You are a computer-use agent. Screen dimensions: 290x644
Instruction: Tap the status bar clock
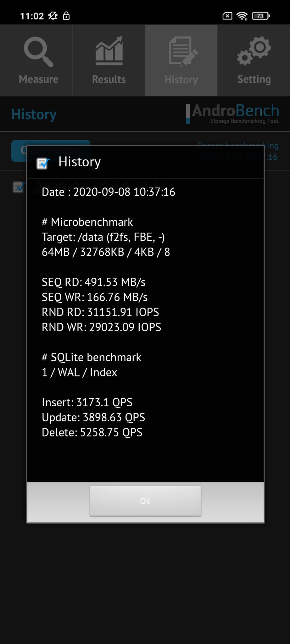point(32,16)
